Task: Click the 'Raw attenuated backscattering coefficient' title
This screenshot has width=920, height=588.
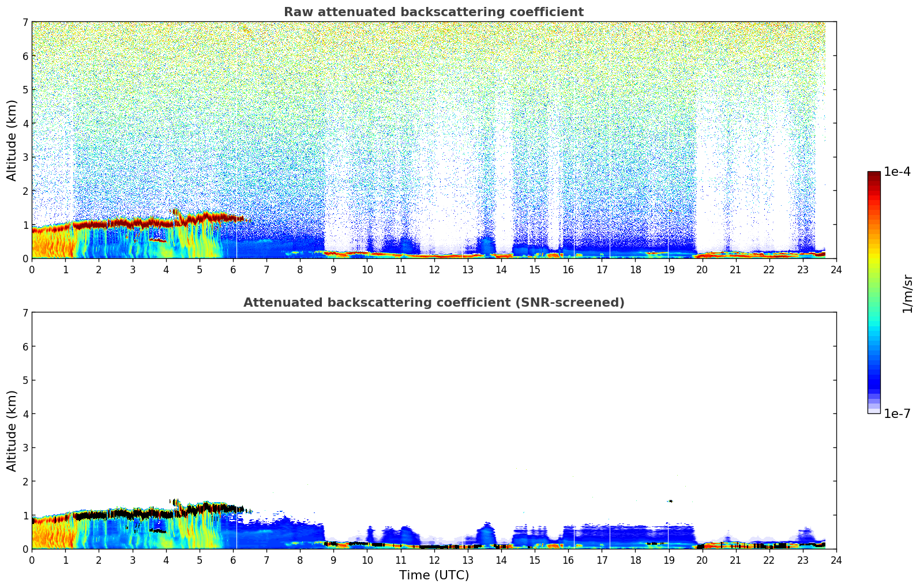Action: (x=434, y=12)
